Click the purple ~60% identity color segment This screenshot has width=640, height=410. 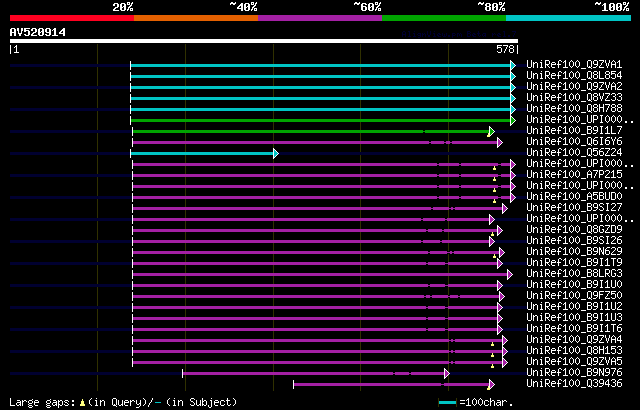pyautogui.click(x=320, y=18)
